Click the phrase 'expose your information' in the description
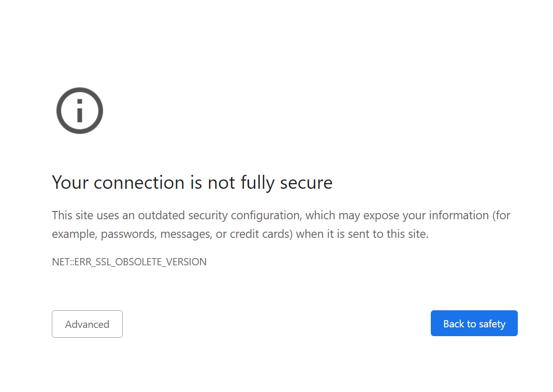 426,215
